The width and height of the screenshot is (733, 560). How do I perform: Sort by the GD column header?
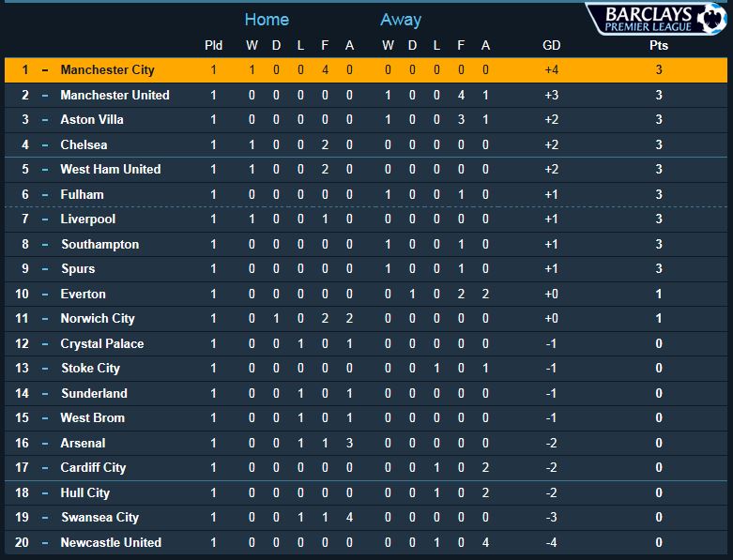[x=552, y=45]
